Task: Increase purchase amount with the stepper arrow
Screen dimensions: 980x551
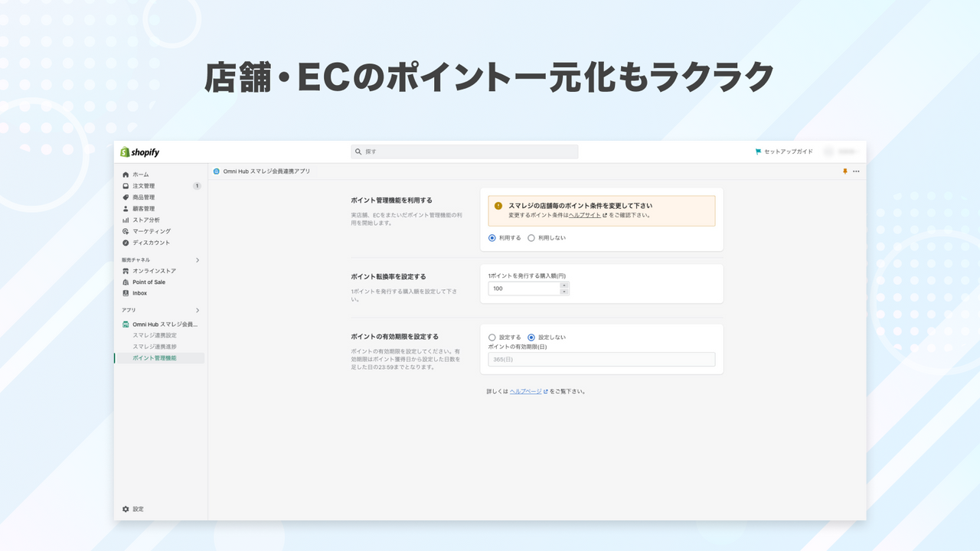Action: [563, 285]
